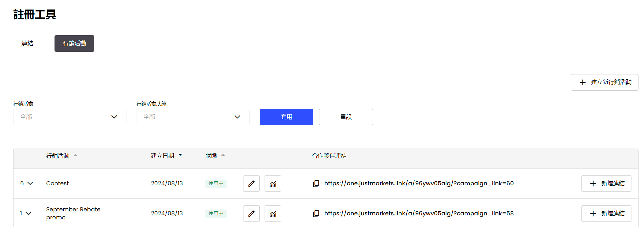Open statistics chart for Contest campaign
The height and width of the screenshot is (227, 644).
tap(273, 183)
